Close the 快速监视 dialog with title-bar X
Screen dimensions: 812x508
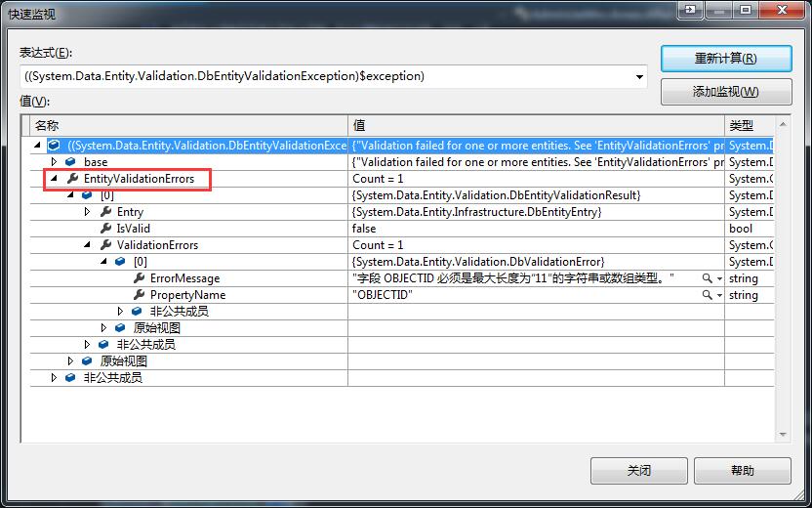point(782,10)
